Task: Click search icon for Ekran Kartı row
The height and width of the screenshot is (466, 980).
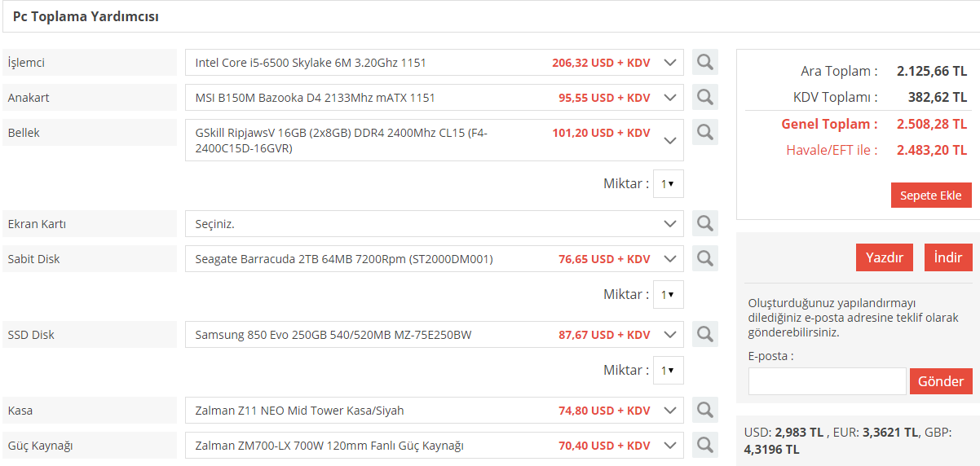Action: click(x=705, y=223)
